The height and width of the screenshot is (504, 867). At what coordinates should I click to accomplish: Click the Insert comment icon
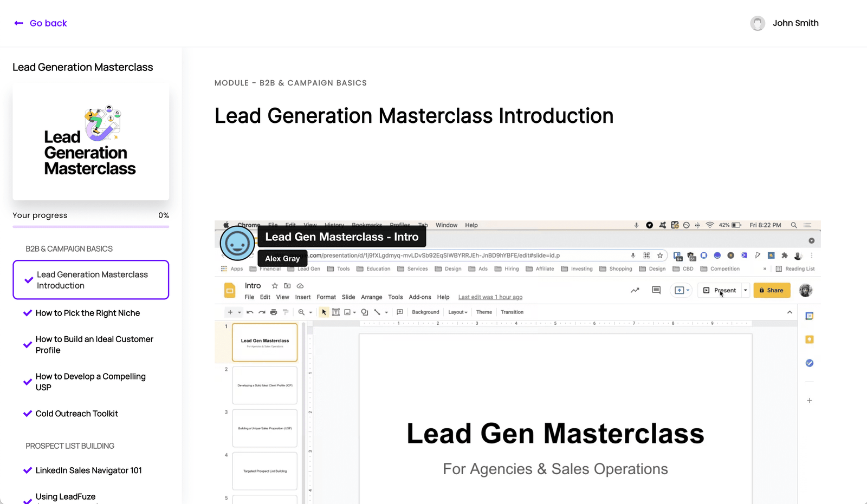point(399,312)
